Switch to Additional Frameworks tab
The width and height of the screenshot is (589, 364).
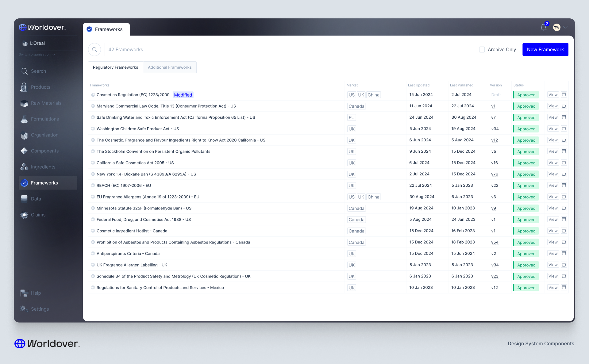[170, 67]
